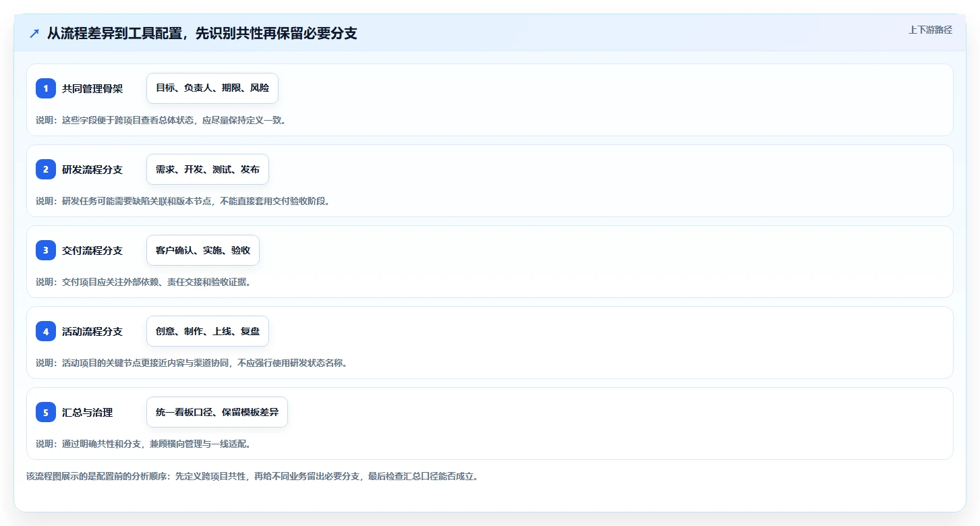The image size is (980, 526).
Task: Click step number 4 badge
Action: click(x=46, y=331)
